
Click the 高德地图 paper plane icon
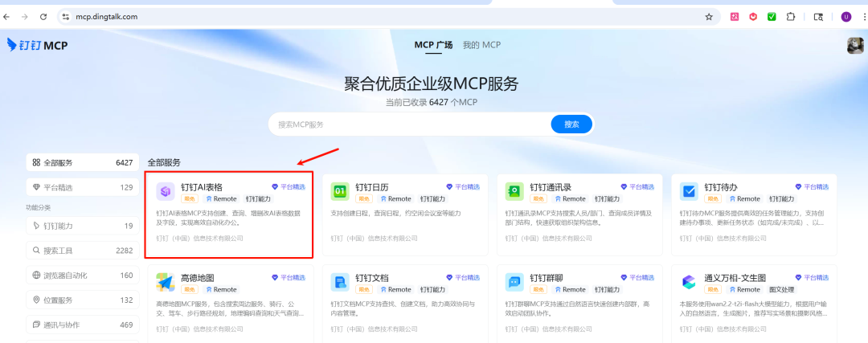[x=166, y=282]
